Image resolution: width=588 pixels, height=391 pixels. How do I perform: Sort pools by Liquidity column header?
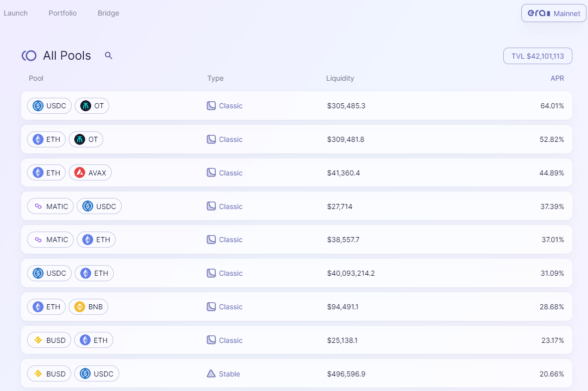[340, 78]
